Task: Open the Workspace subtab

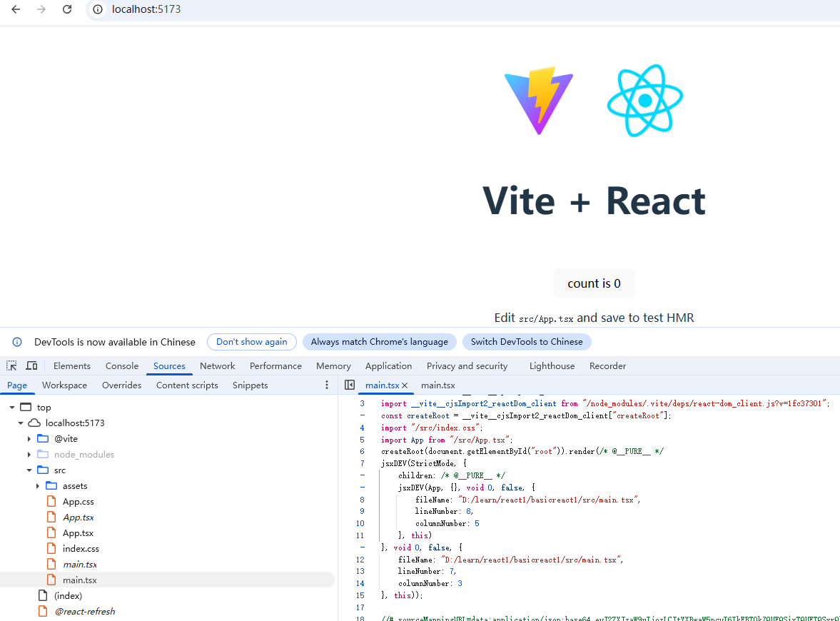Action: click(64, 385)
